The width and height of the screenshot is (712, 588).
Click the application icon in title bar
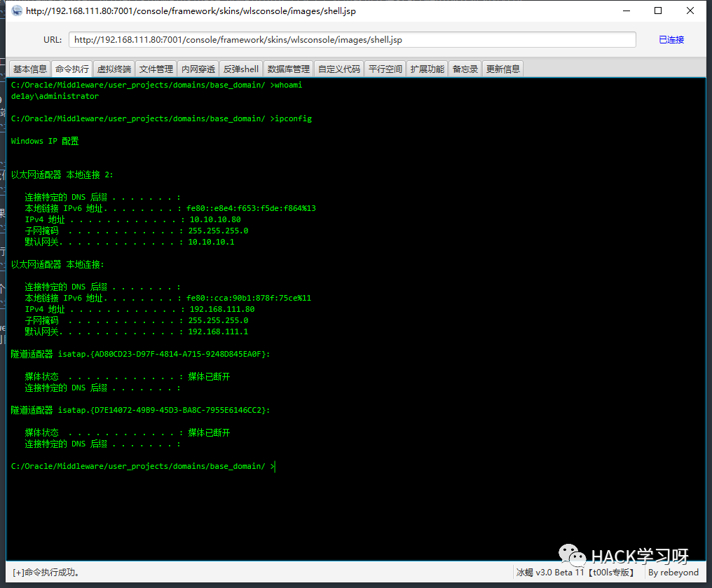[x=17, y=11]
